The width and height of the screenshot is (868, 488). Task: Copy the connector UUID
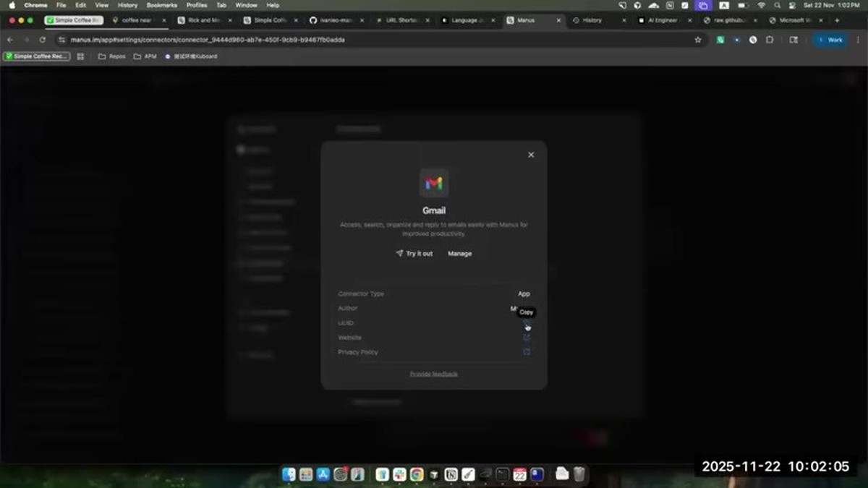pos(527,323)
